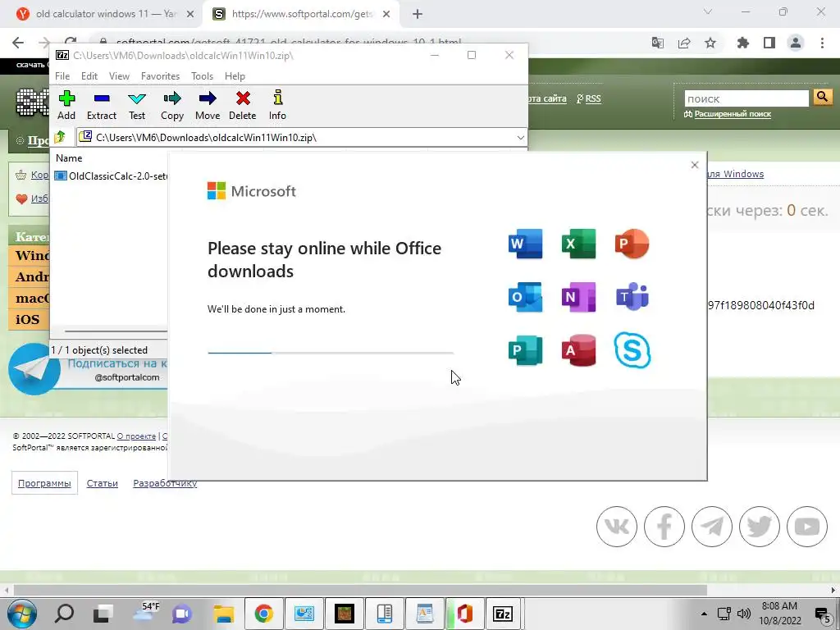Click the Office taskbar icon
840x630 pixels.
point(464,614)
